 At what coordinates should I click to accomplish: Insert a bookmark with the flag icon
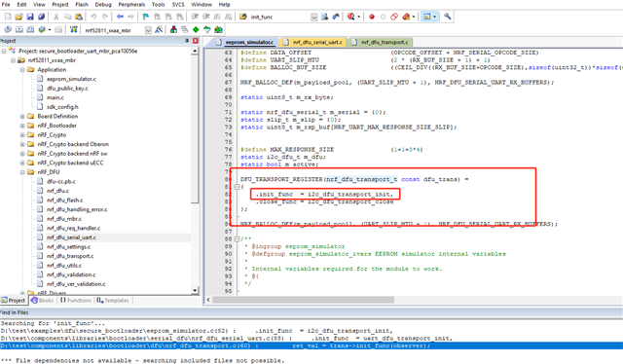pyautogui.click(x=145, y=17)
